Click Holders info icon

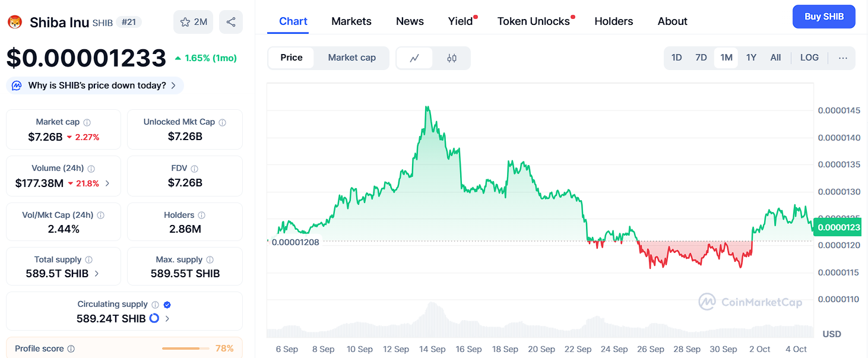pyautogui.click(x=202, y=216)
